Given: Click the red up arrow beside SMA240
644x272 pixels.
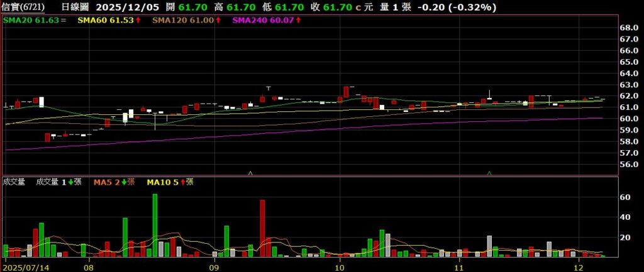Looking at the screenshot, I should [297, 21].
